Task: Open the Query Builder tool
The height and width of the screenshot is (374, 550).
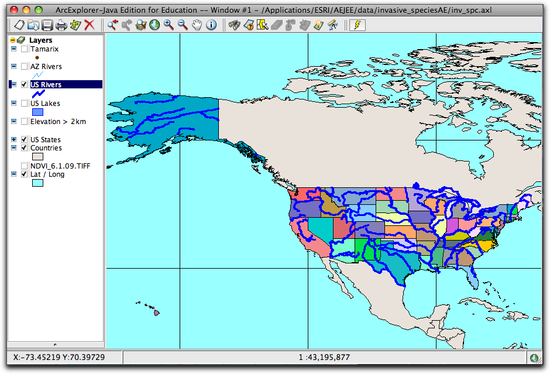Action: point(248,25)
